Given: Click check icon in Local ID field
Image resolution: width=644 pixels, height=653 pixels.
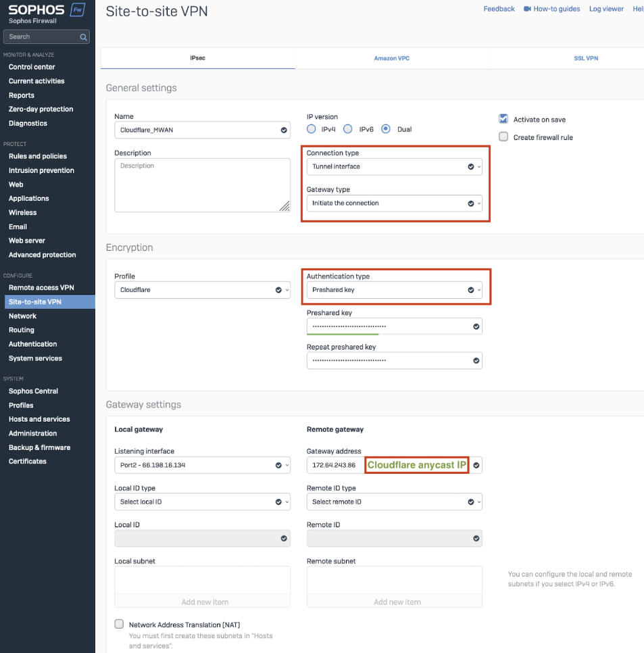Looking at the screenshot, I should 284,539.
